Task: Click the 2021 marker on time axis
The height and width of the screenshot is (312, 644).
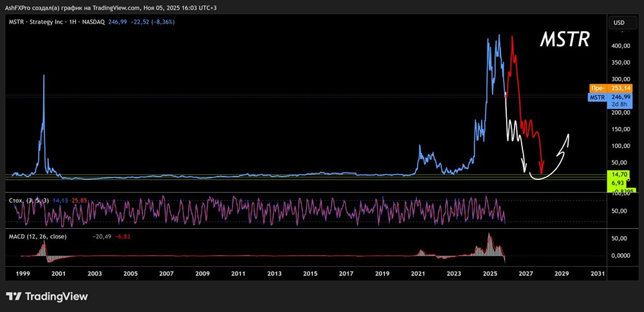Action: pyautogui.click(x=418, y=273)
